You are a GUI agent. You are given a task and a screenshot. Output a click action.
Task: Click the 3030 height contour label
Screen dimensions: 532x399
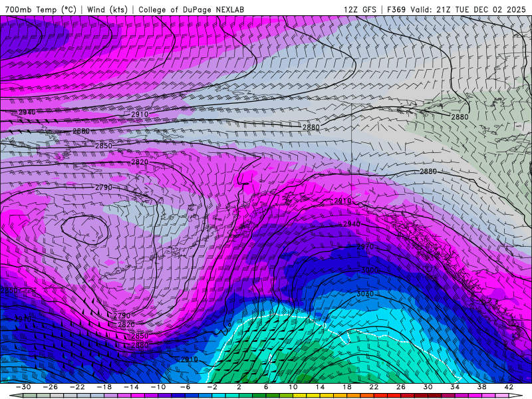pyautogui.click(x=364, y=294)
